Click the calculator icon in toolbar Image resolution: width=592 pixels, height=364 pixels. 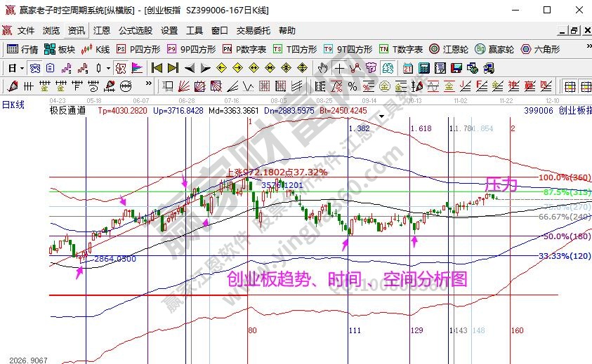click(x=424, y=68)
